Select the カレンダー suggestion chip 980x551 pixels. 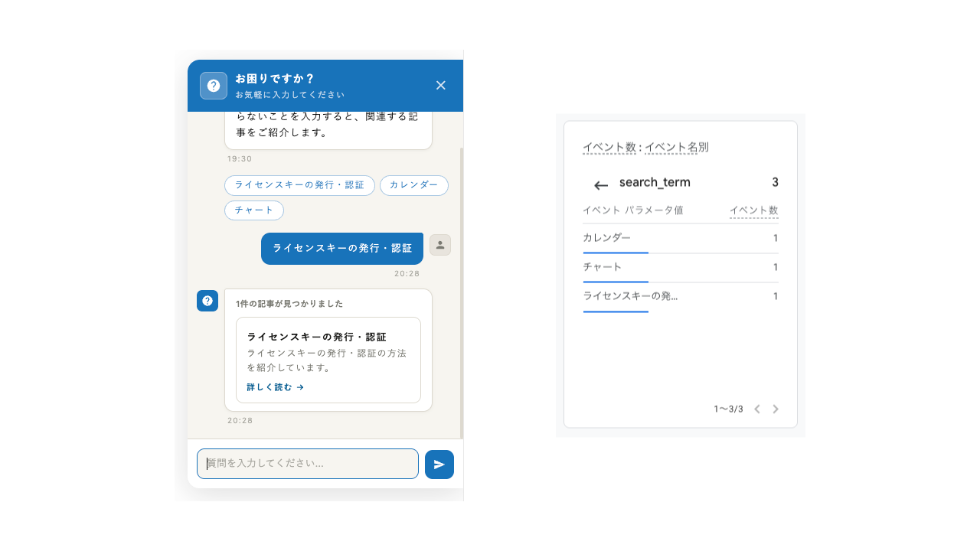pyautogui.click(x=413, y=185)
